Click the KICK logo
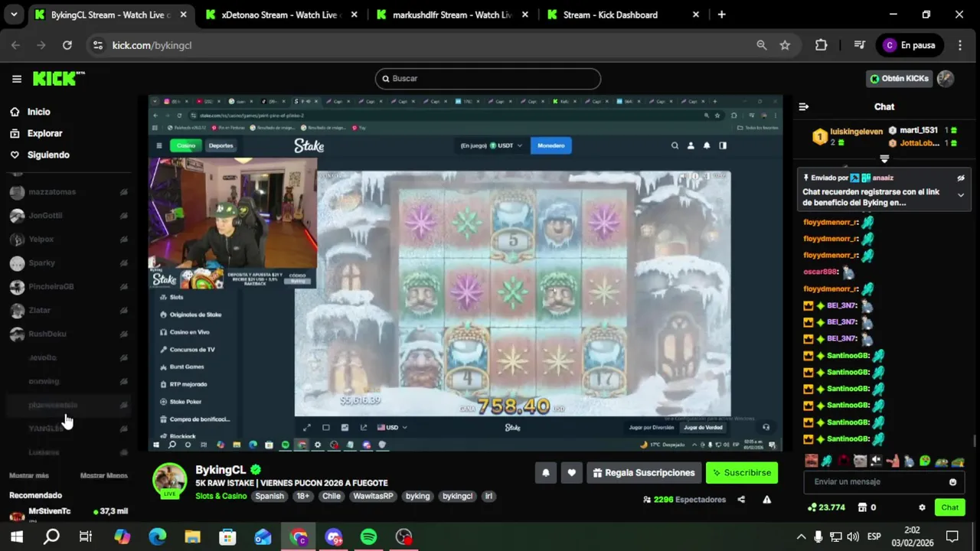 pyautogui.click(x=58, y=78)
